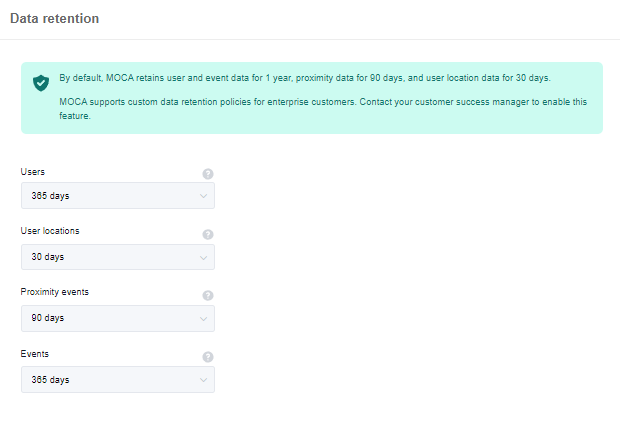Click the chevron arrow in Events dropdown

[x=204, y=380]
